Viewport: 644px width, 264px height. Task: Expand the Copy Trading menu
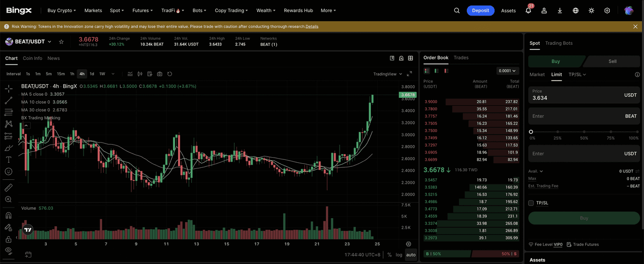point(231,11)
